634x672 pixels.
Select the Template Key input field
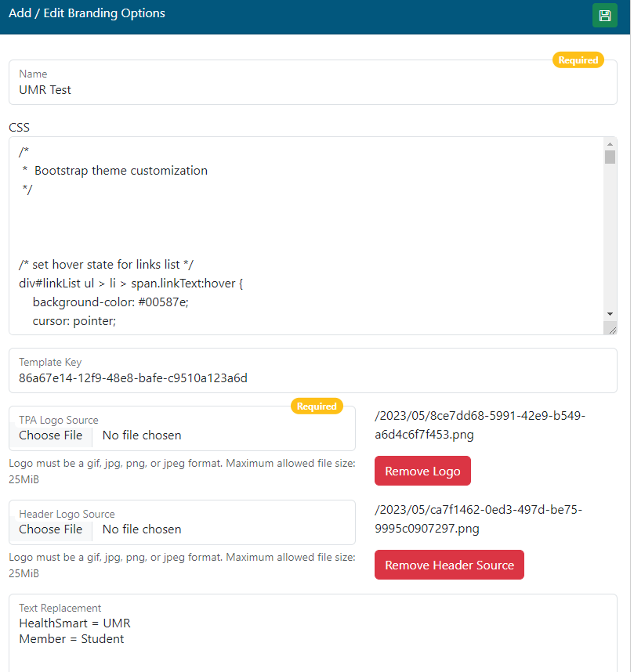(x=313, y=378)
